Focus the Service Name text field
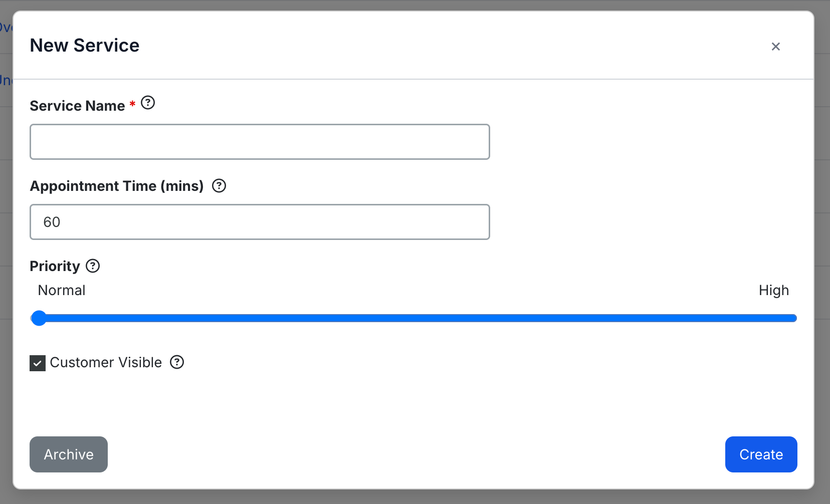 click(x=260, y=142)
